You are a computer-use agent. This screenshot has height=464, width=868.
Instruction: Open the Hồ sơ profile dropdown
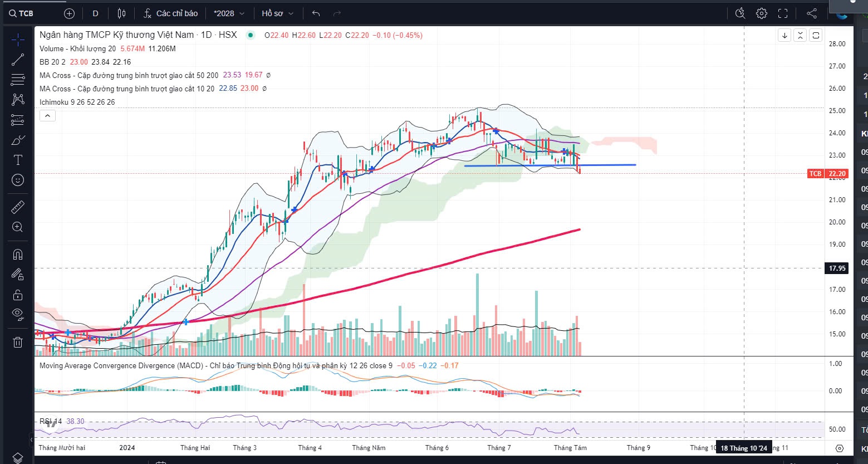(x=277, y=13)
